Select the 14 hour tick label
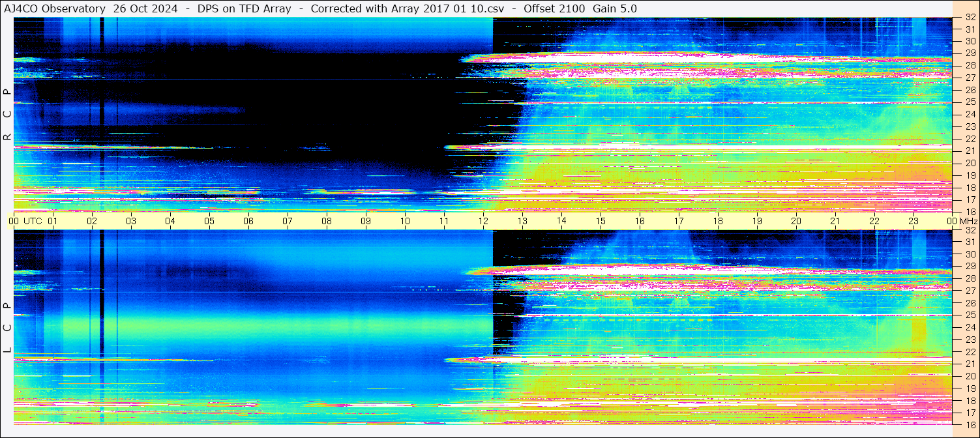The image size is (980, 438). point(561,221)
